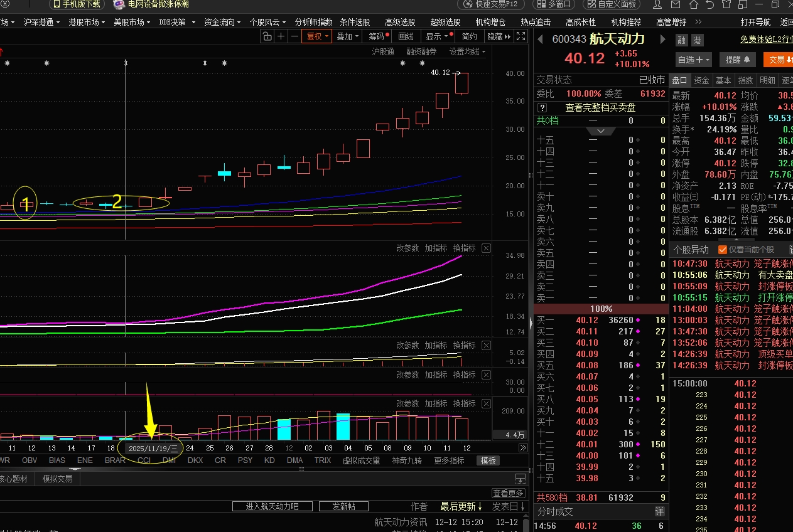Toggle 模板 template button
The image size is (793, 532).
tap(488, 460)
